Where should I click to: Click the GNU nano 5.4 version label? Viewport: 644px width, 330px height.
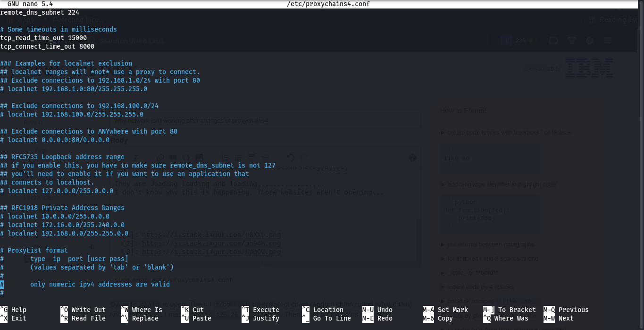30,4
